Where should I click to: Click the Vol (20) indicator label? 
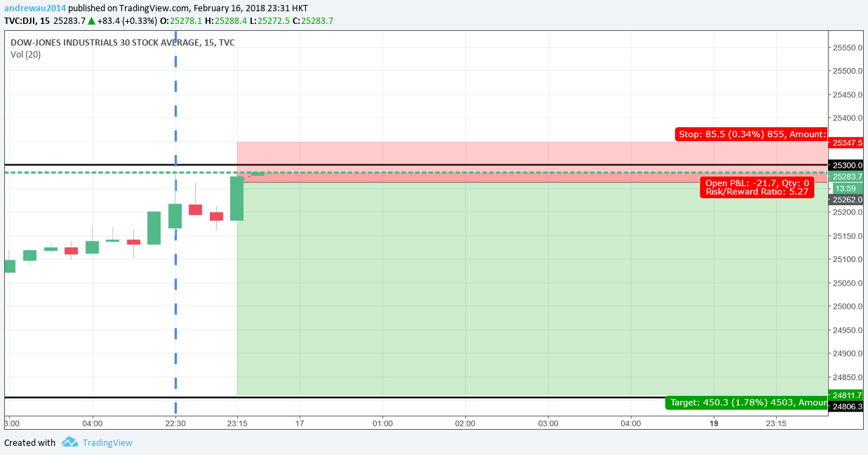coord(25,55)
